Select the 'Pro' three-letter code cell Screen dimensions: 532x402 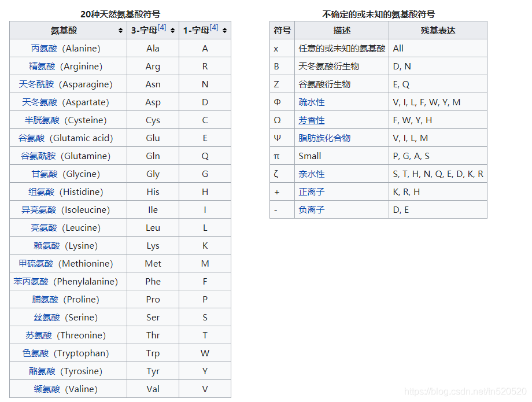coord(153,300)
